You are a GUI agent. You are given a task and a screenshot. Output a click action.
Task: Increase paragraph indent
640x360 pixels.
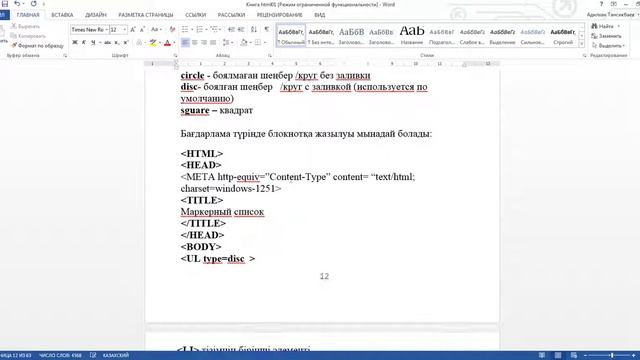(241, 30)
